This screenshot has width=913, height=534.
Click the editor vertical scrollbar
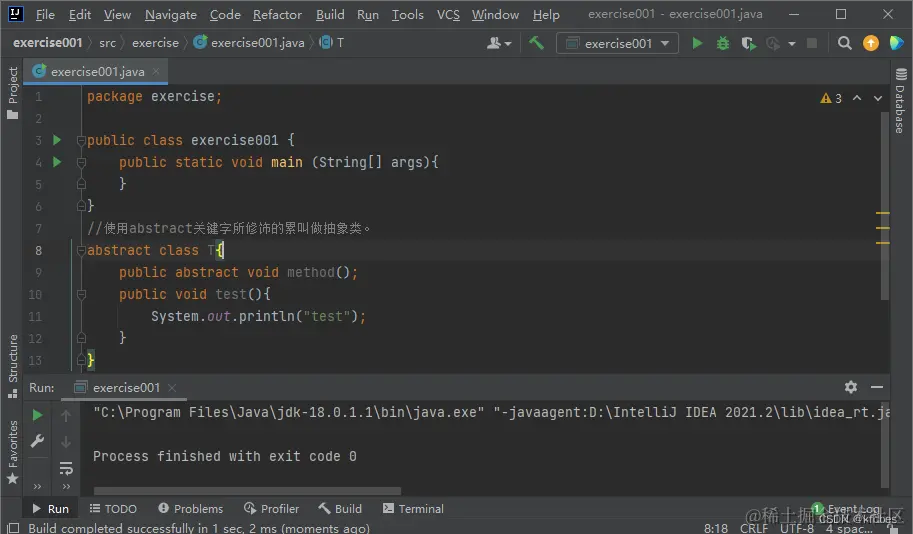[885, 206]
